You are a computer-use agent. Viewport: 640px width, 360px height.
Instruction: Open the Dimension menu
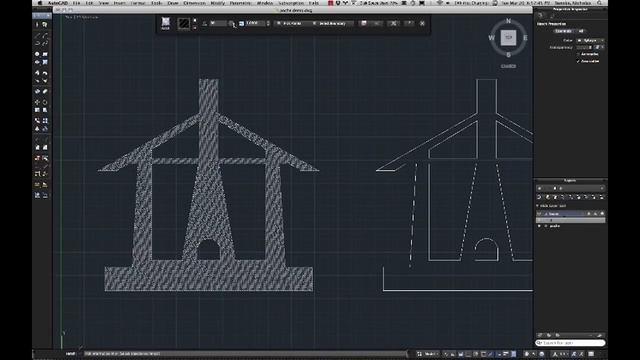point(194,3)
